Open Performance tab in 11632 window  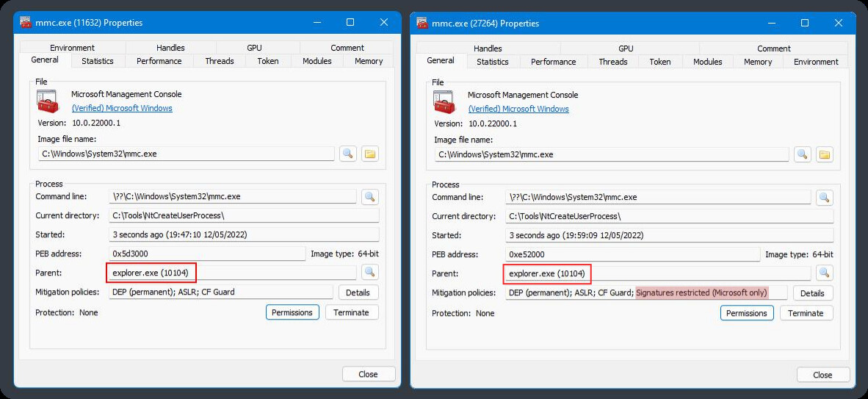point(159,61)
